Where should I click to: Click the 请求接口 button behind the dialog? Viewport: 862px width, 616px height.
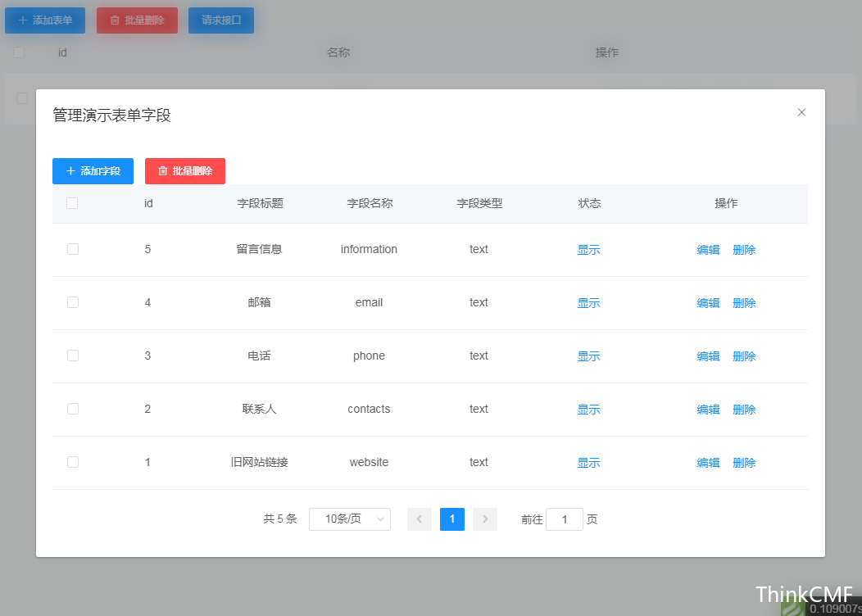[220, 20]
